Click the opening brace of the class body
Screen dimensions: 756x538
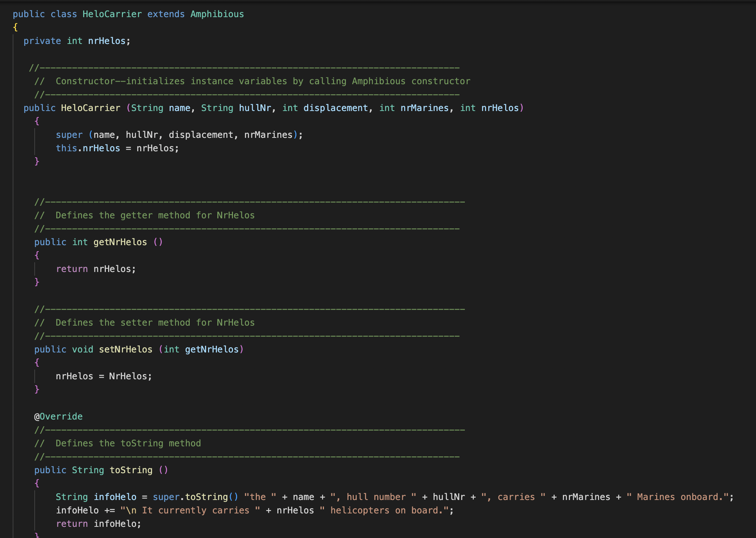(x=15, y=28)
